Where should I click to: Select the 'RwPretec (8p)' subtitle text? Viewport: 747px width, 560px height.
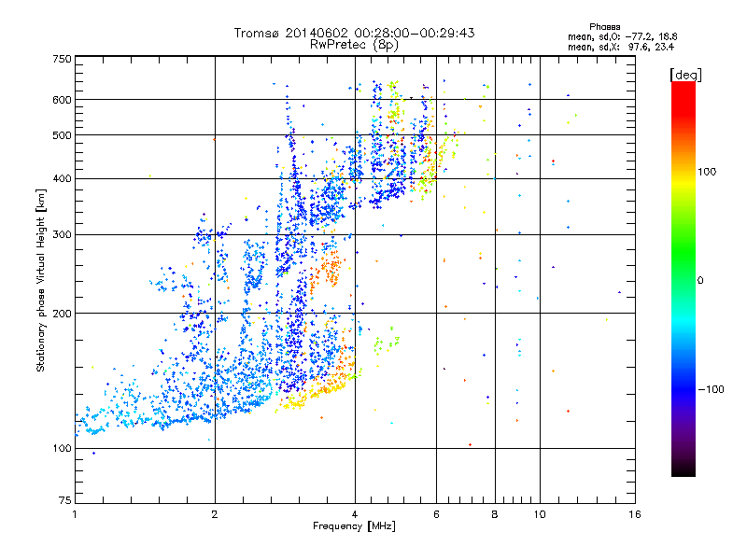click(x=354, y=45)
